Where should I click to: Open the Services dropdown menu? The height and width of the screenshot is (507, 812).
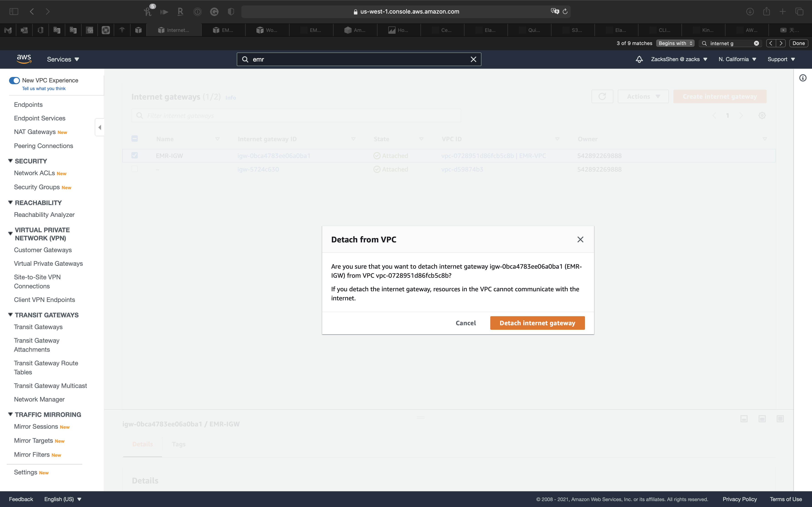[x=63, y=59]
